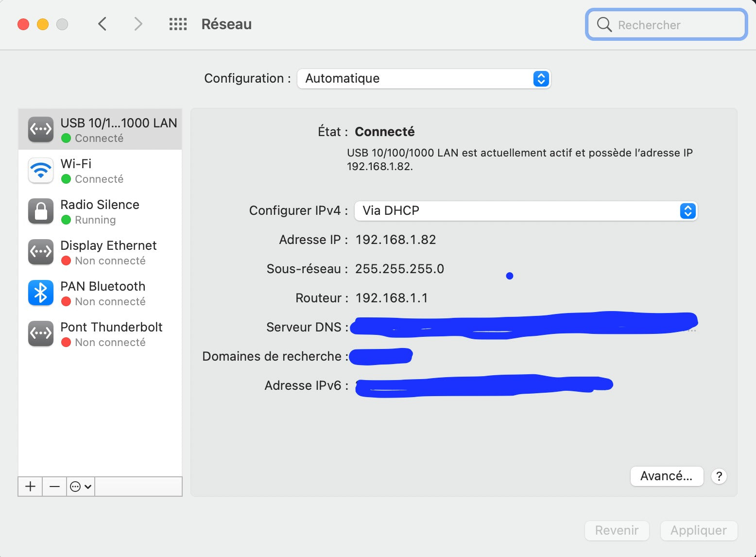Open the Configuration Automatique dropdown
Viewport: 756px width, 557px height.
point(424,79)
